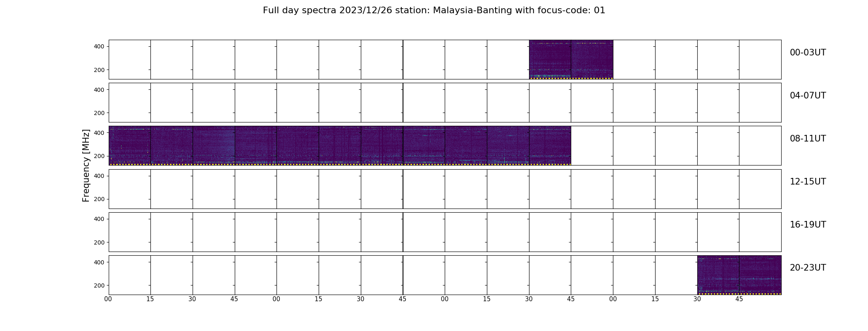Image resolution: width=868 pixels, height=331 pixels.
Task: Select the 20-23UT row label
Action: (808, 268)
